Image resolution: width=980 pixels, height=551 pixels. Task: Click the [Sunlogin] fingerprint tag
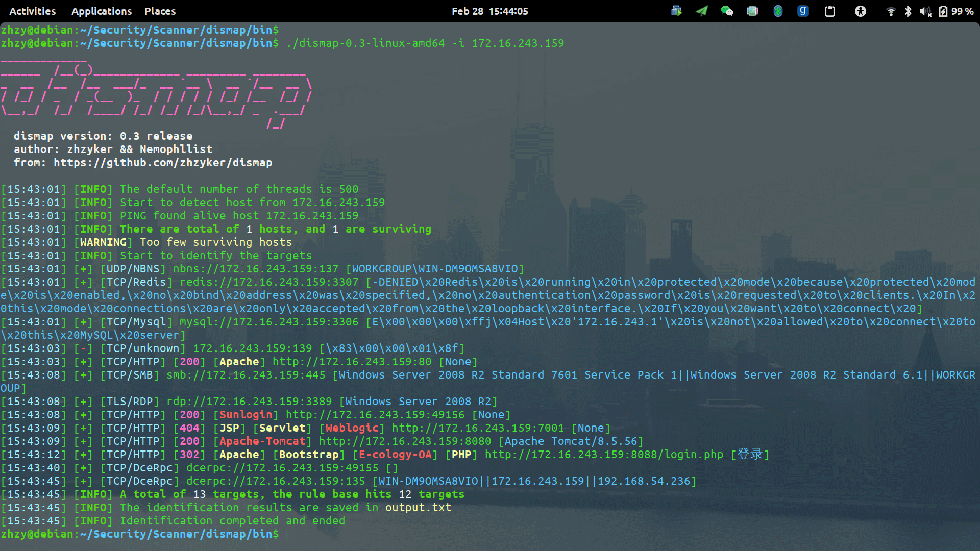(x=246, y=414)
